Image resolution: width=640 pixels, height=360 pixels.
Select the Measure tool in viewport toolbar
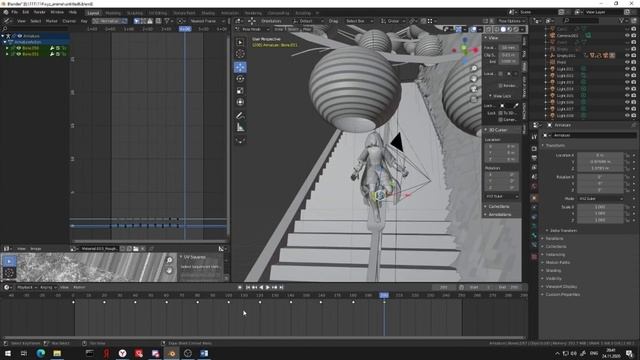[240, 128]
